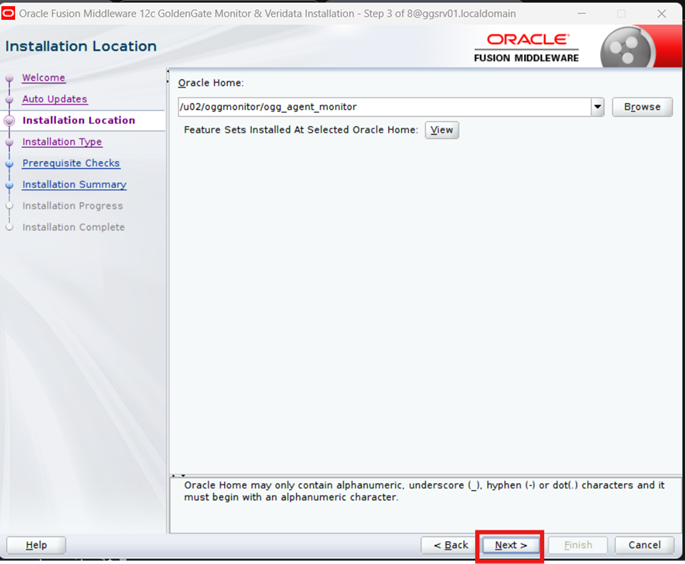This screenshot has width=685, height=564.
Task: Go to the Installation Type step
Action: (62, 142)
